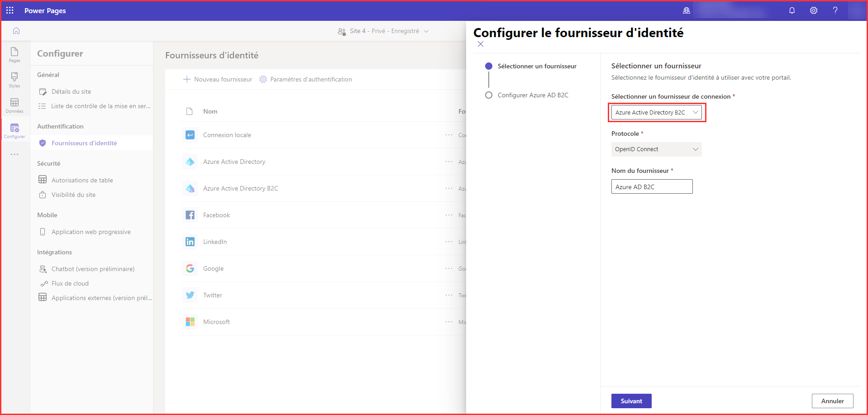The height and width of the screenshot is (415, 868).
Task: Click the 'Nom du fournisseur' text field
Action: 652,186
